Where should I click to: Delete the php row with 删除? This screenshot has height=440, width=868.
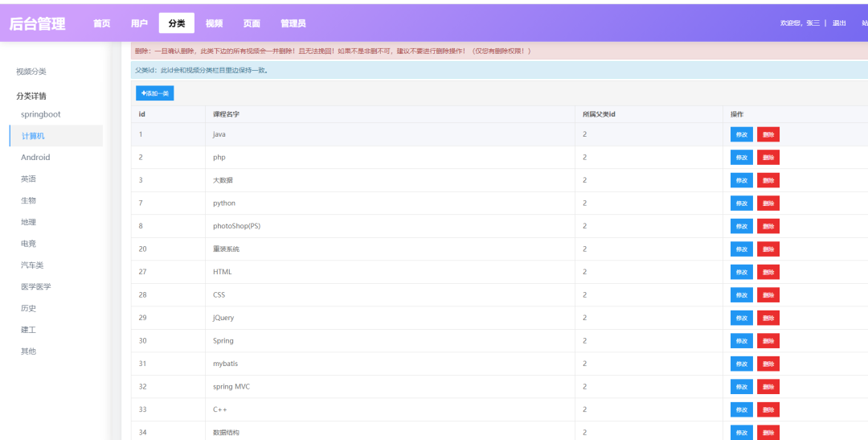coord(768,158)
